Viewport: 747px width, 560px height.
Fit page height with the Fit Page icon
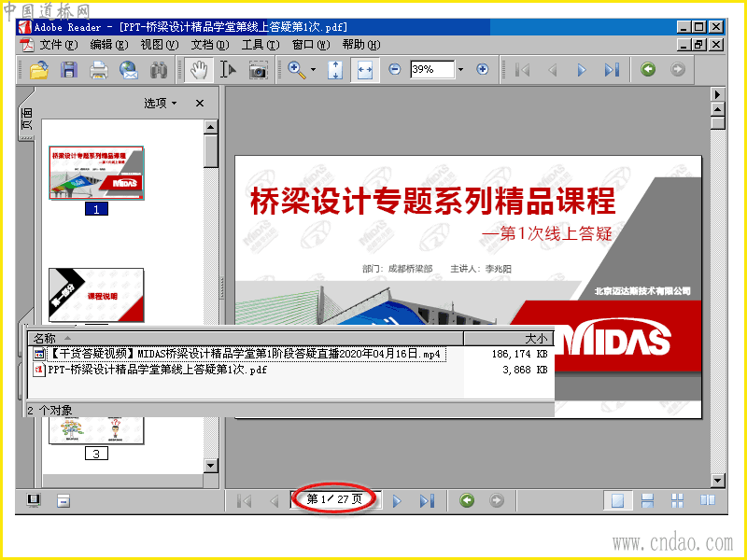(335, 70)
